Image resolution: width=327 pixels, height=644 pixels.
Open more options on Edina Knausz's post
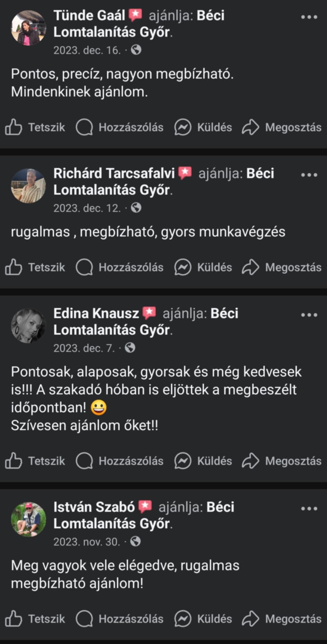click(309, 315)
